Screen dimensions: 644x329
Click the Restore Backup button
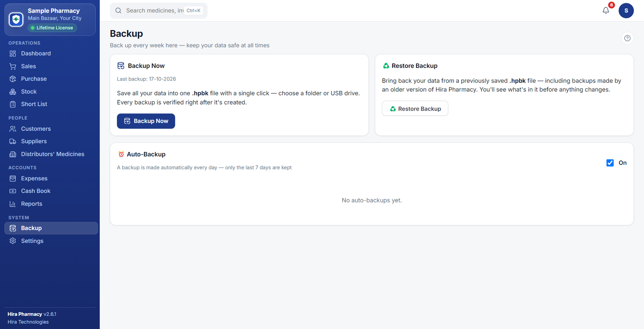(415, 109)
